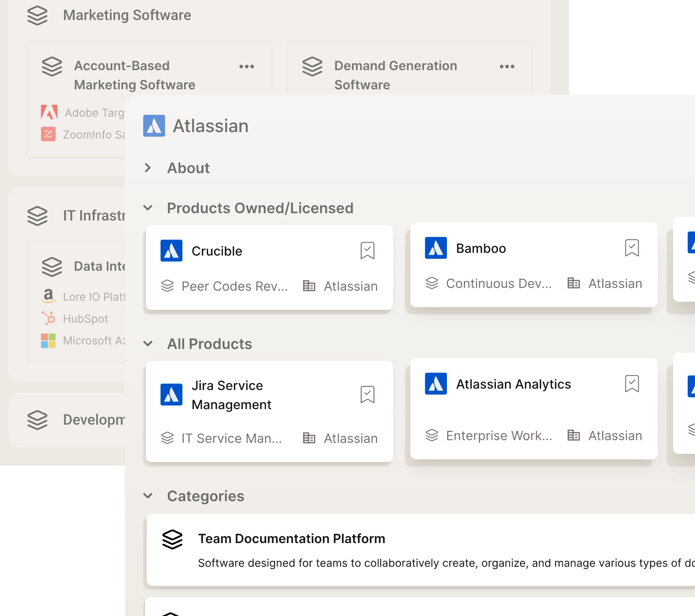Viewport: 695px width, 616px height.
Task: Click Team Documentation Platform layers icon
Action: (172, 539)
